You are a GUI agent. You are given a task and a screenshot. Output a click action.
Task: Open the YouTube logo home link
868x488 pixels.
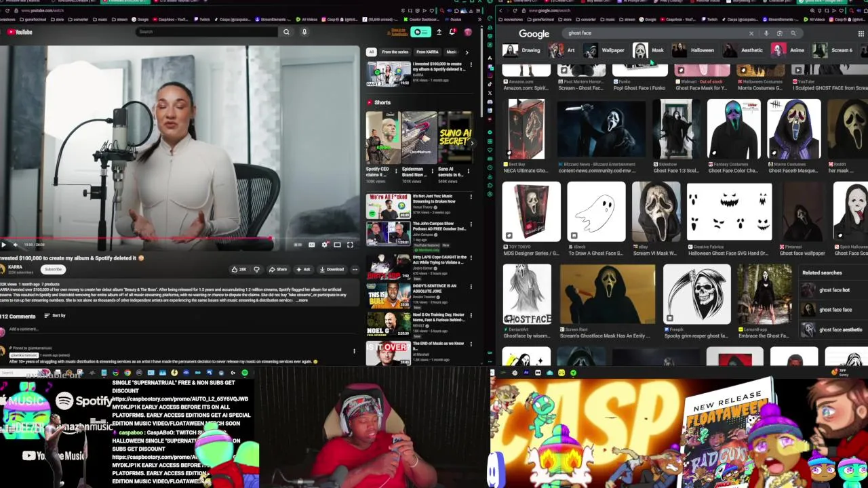(20, 32)
